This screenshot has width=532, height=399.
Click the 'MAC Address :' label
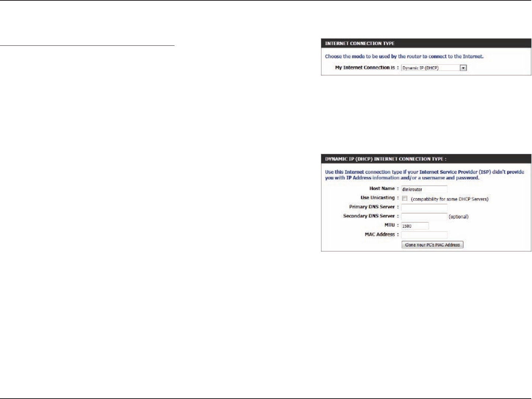click(x=382, y=234)
